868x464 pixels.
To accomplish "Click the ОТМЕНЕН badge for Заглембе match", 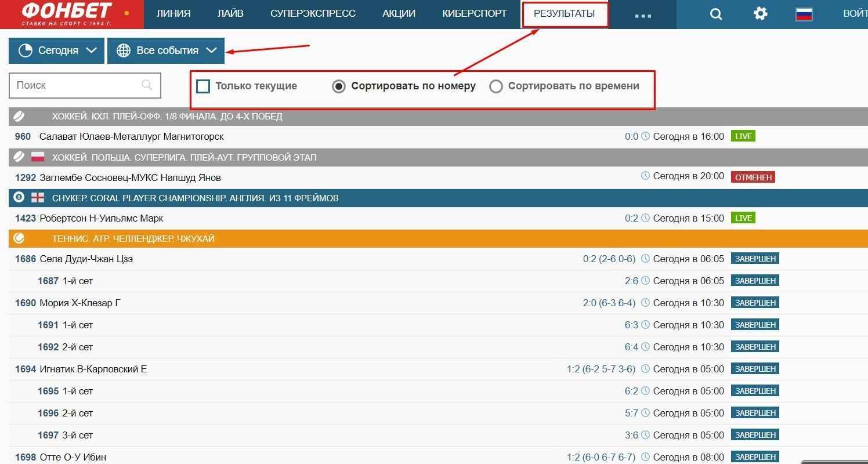I will pyautogui.click(x=753, y=177).
